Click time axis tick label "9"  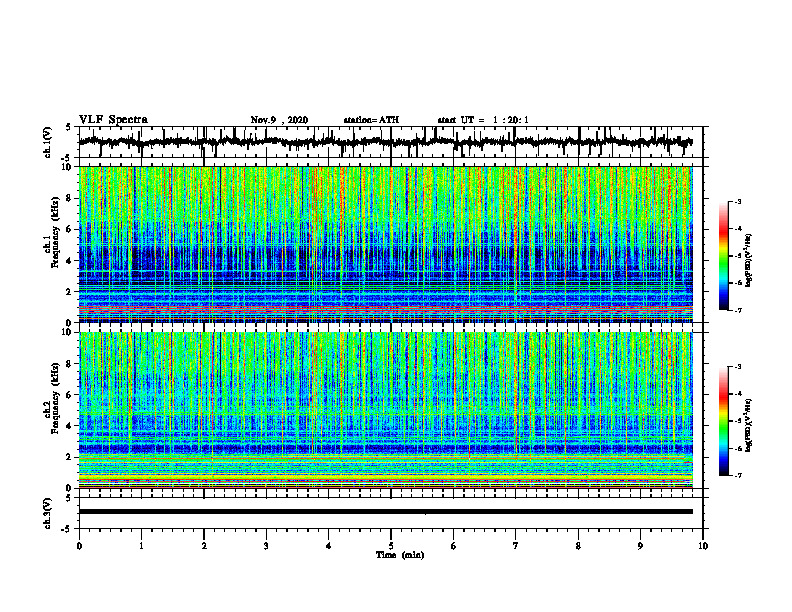[x=640, y=546]
